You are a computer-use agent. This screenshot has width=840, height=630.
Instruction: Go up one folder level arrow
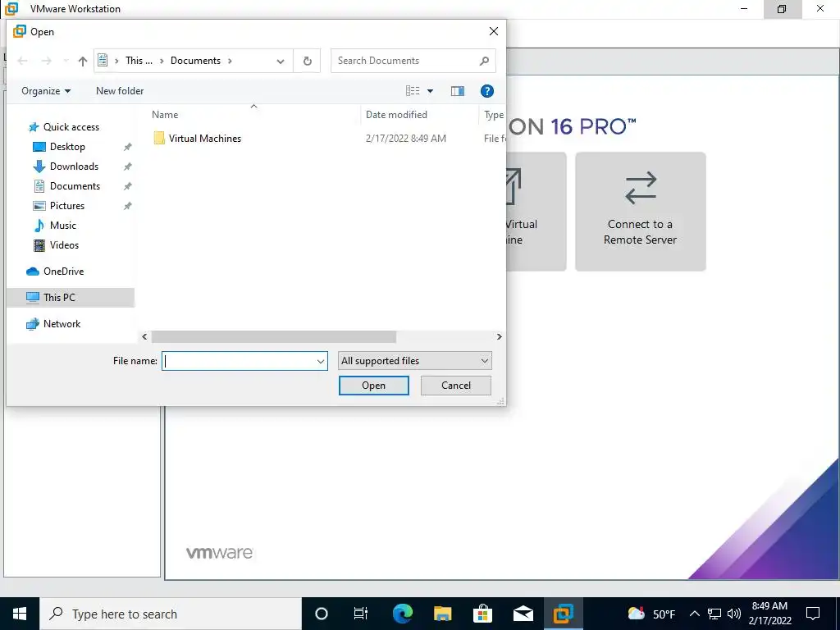point(83,61)
